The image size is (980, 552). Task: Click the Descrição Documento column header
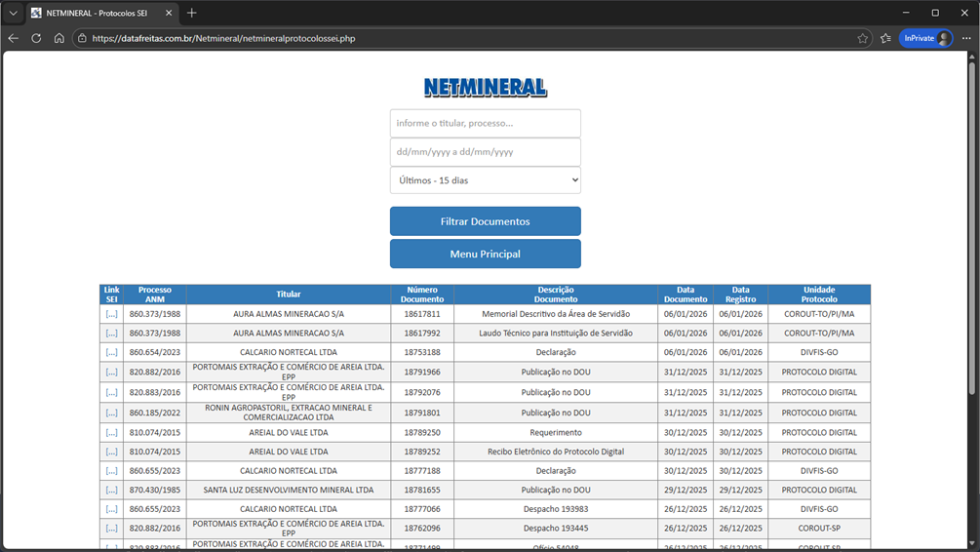coord(556,295)
